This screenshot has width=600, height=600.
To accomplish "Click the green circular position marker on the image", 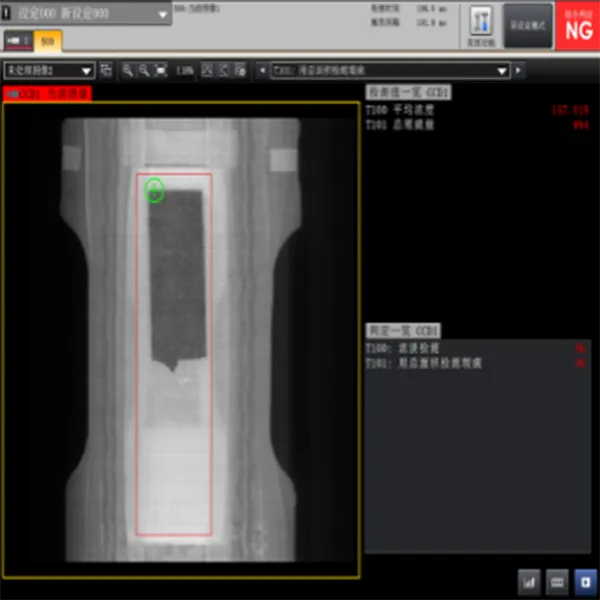I will point(154,190).
